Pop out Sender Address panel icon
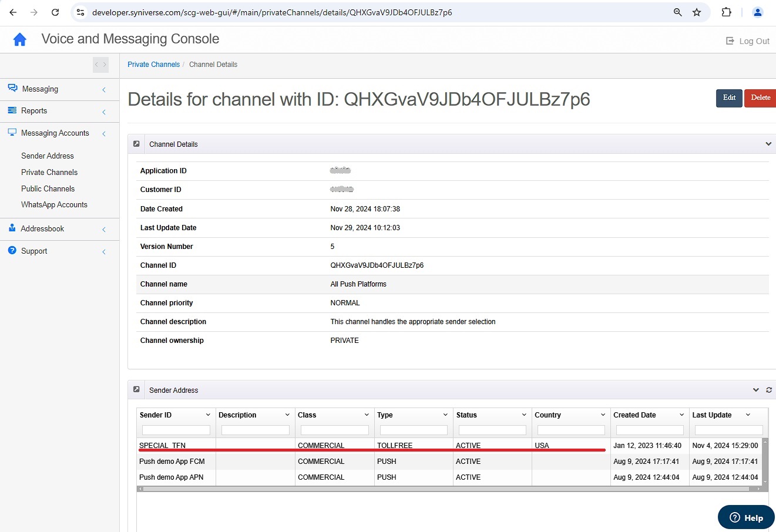This screenshot has height=532, width=776. click(x=136, y=389)
